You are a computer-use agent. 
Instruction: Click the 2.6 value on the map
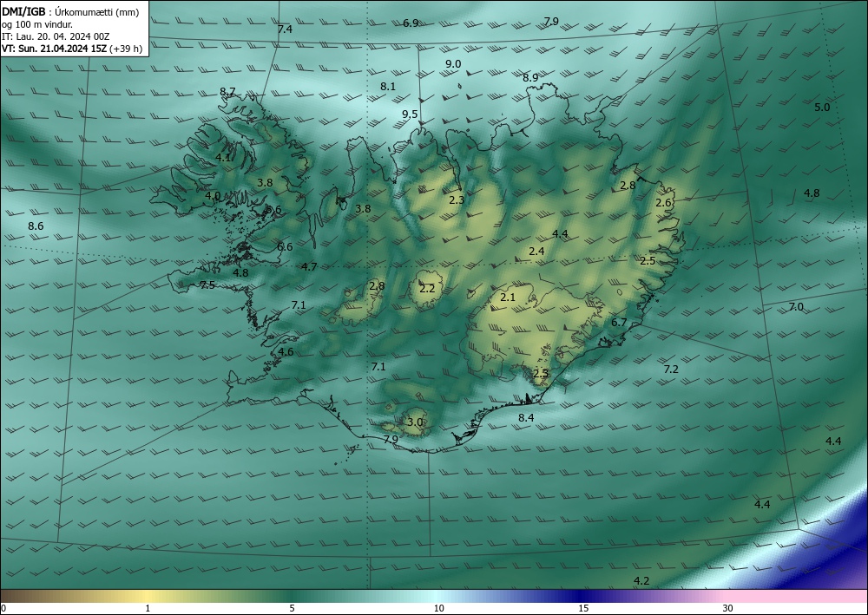coord(663,202)
